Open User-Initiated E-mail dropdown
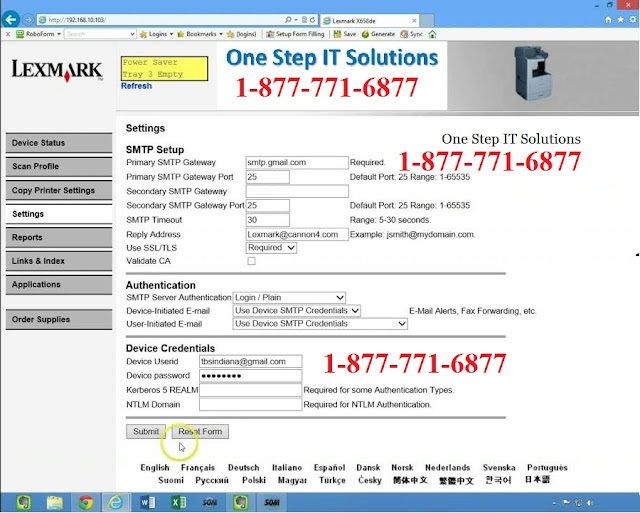The image size is (640, 513). (x=320, y=324)
